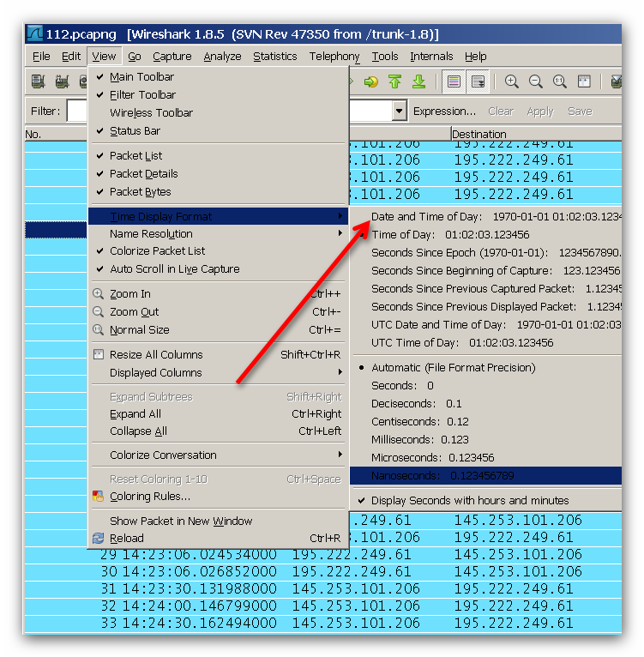Click the yellow go-to-packet arrow icon
Viewport: 644px width, 657px height.
(x=370, y=81)
